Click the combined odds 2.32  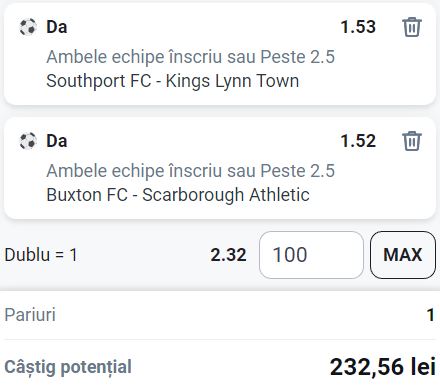[228, 255]
